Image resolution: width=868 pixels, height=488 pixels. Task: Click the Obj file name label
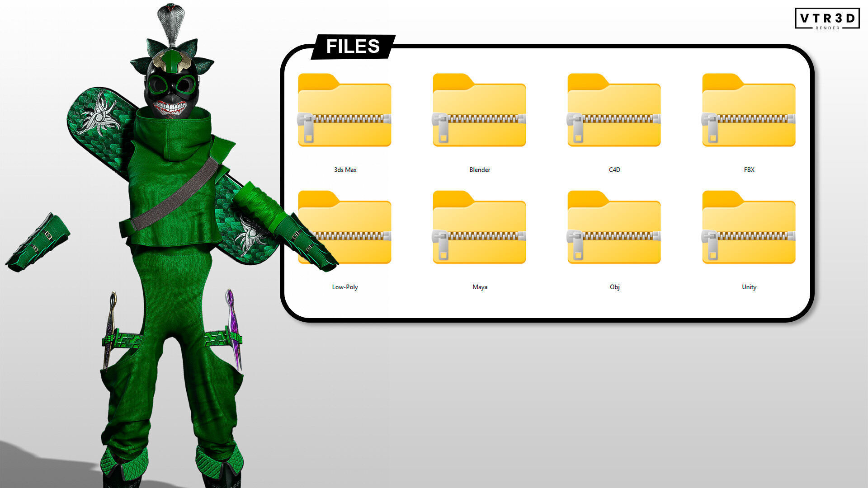tap(614, 287)
